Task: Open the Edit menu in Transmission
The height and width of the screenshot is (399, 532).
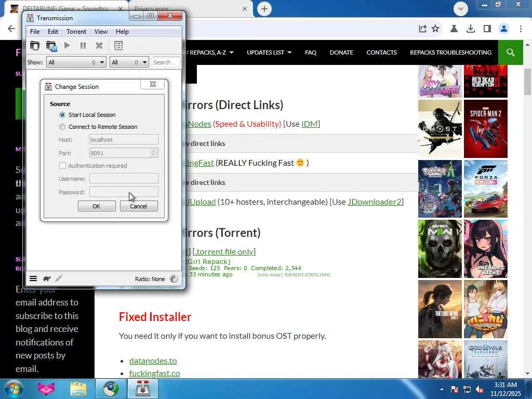Action: [x=53, y=32]
